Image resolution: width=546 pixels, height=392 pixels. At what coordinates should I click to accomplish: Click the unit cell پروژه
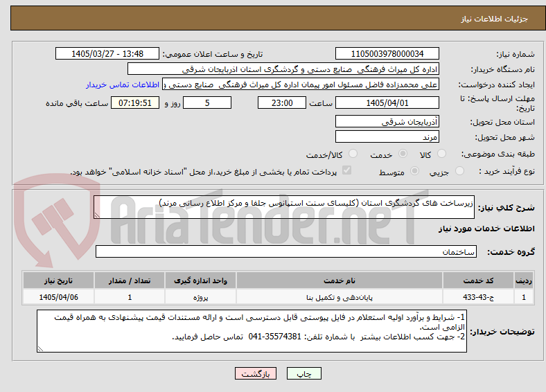pos(200,297)
